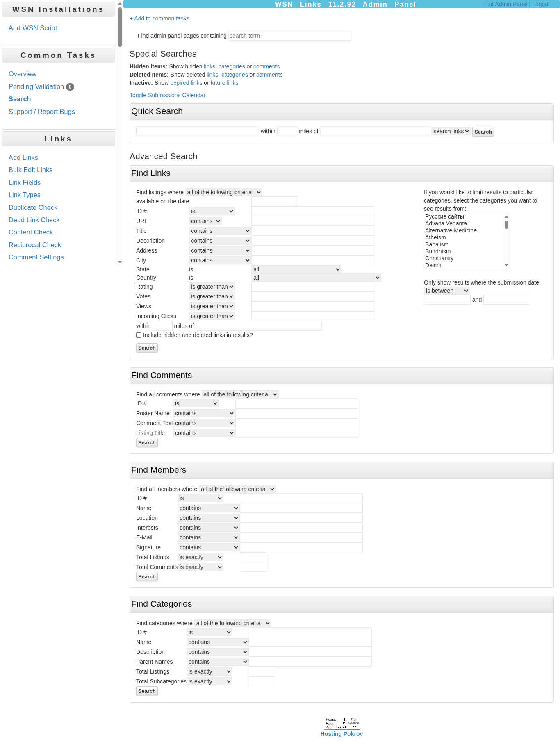The height and width of the screenshot is (742, 560).
Task: Open Find all members where criteria dropdown
Action: [237, 489]
